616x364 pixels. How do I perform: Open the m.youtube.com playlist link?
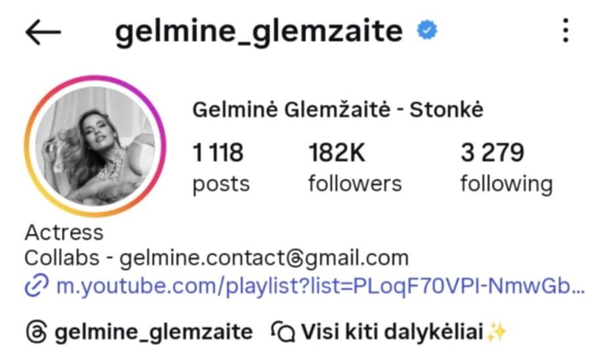[x=321, y=285]
